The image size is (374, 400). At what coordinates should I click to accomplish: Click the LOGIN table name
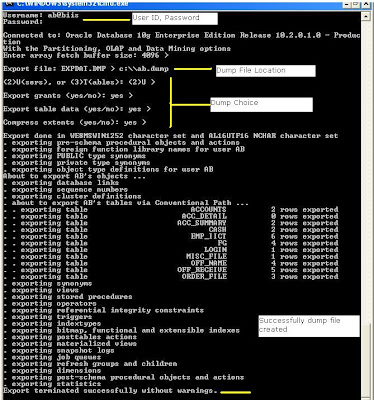tap(215, 250)
